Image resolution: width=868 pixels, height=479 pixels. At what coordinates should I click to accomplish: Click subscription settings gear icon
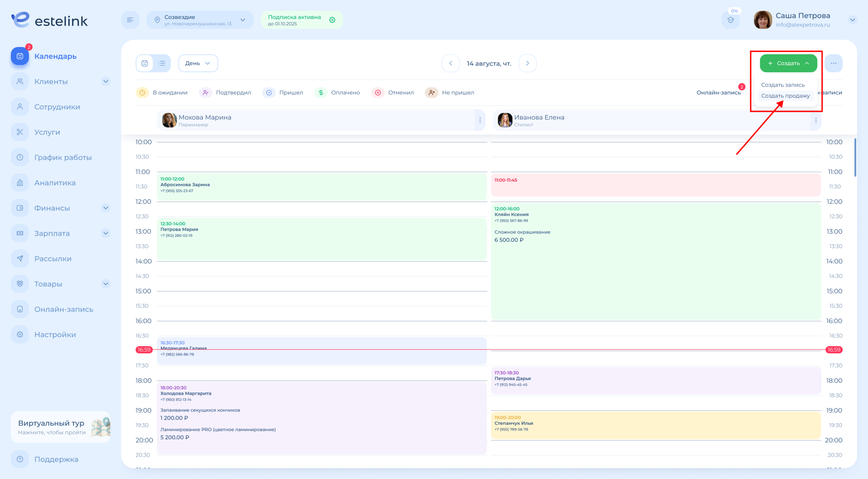click(x=332, y=20)
